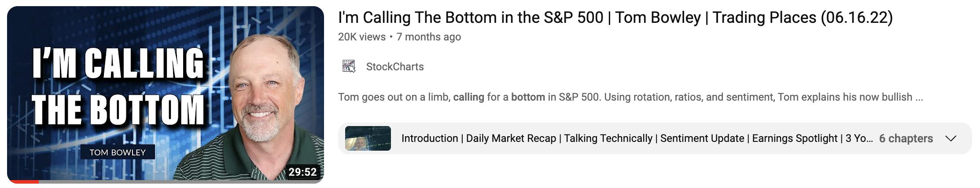The image size is (980, 188).
Task: Click the '20K views' count
Action: click(x=361, y=37)
